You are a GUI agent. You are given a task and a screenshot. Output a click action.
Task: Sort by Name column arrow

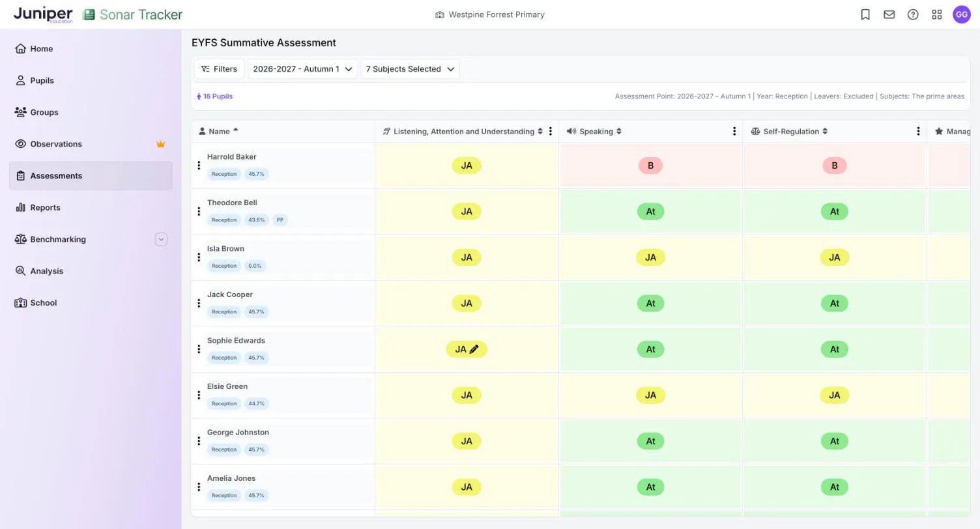click(235, 130)
